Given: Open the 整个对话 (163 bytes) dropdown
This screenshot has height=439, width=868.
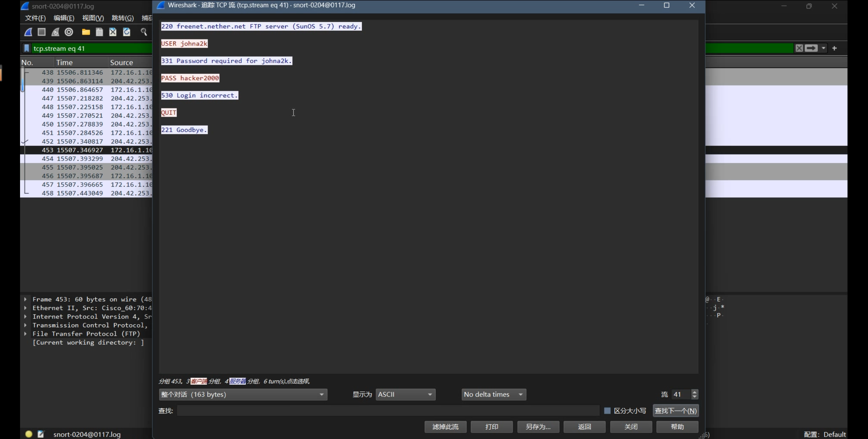Looking at the screenshot, I should tap(243, 395).
